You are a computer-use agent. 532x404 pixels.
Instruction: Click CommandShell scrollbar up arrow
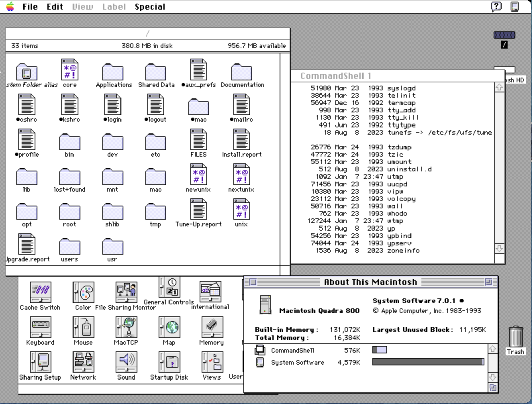tap(499, 87)
